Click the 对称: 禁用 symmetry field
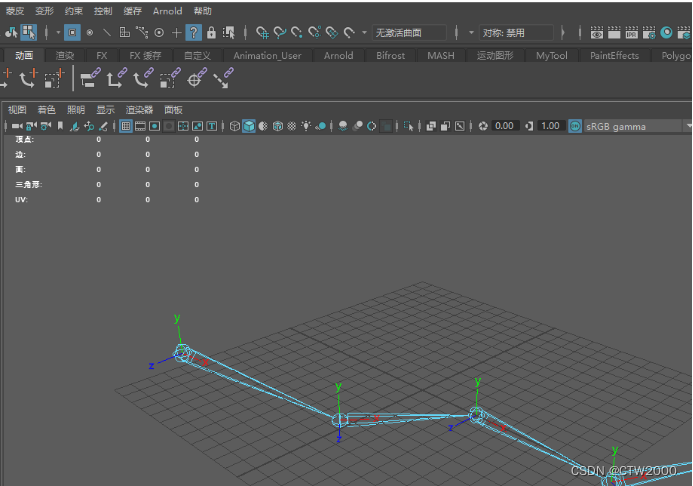The height and width of the screenshot is (486, 693). click(x=516, y=33)
